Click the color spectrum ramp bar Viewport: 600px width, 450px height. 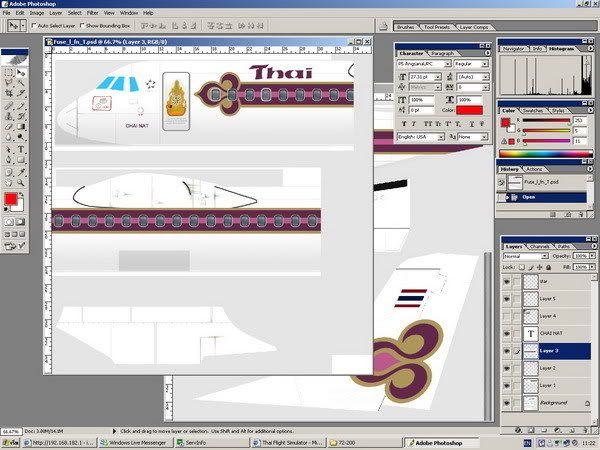tap(546, 153)
